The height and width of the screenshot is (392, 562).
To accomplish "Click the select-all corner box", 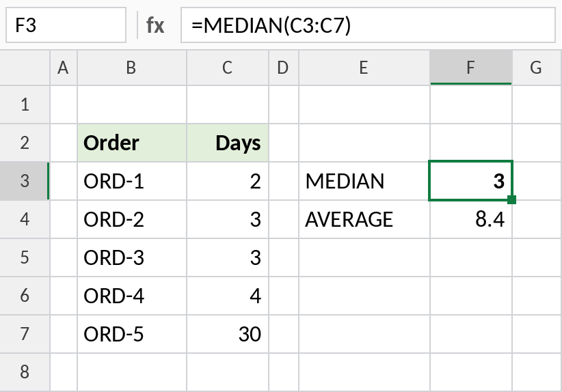I will pos(25,68).
